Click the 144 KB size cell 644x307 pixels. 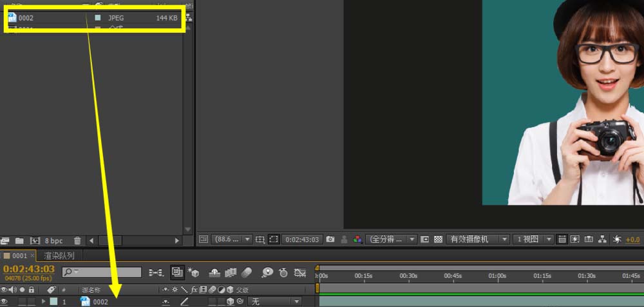167,17
